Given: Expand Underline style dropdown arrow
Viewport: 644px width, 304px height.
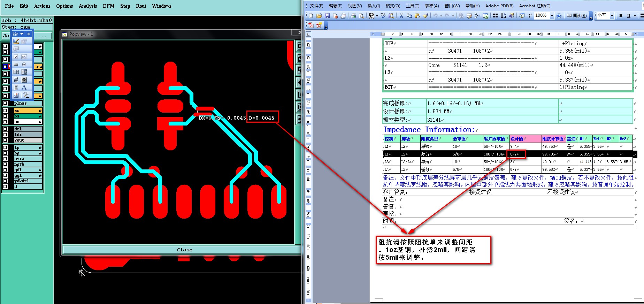Looking at the screenshot, I should (x=635, y=16).
